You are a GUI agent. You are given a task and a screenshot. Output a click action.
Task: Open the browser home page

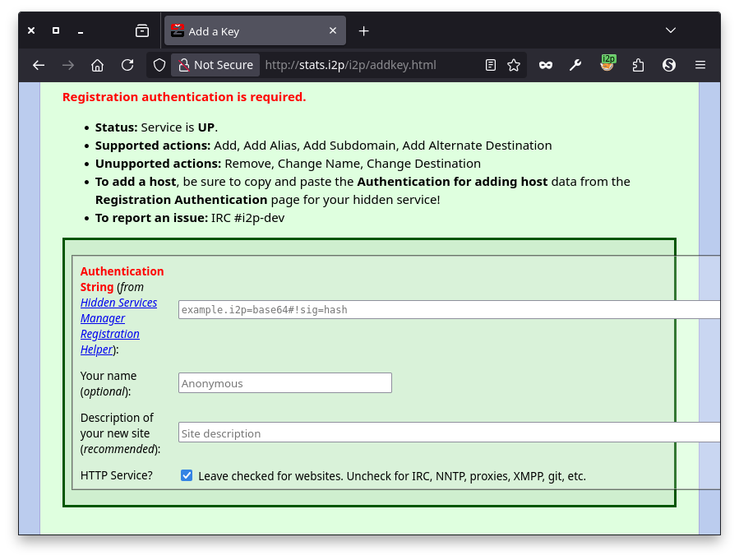[x=98, y=65]
